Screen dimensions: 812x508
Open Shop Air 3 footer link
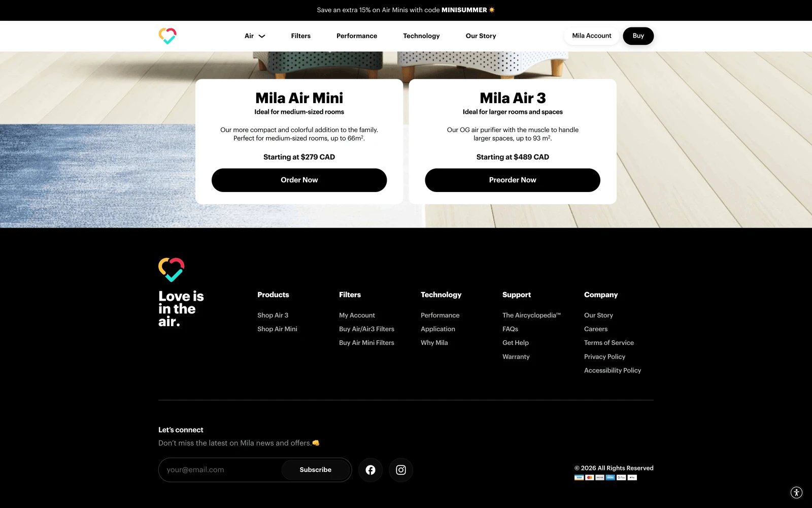click(x=273, y=315)
